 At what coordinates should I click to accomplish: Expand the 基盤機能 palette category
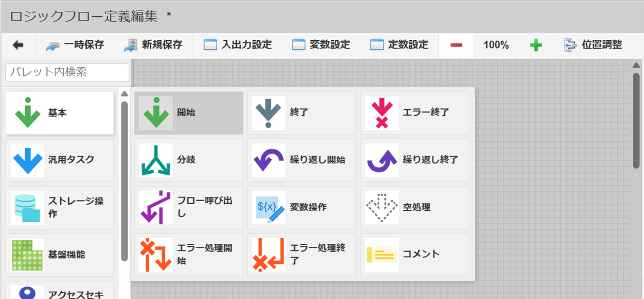coord(59,255)
